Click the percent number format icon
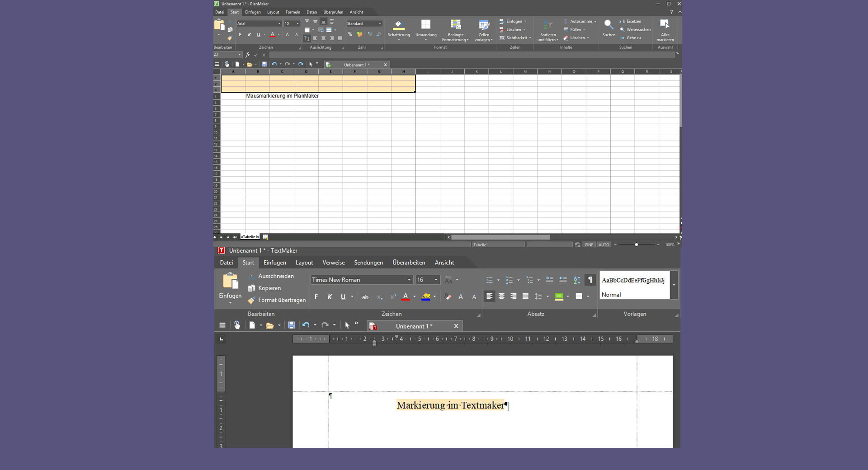The height and width of the screenshot is (470, 868). pyautogui.click(x=350, y=34)
